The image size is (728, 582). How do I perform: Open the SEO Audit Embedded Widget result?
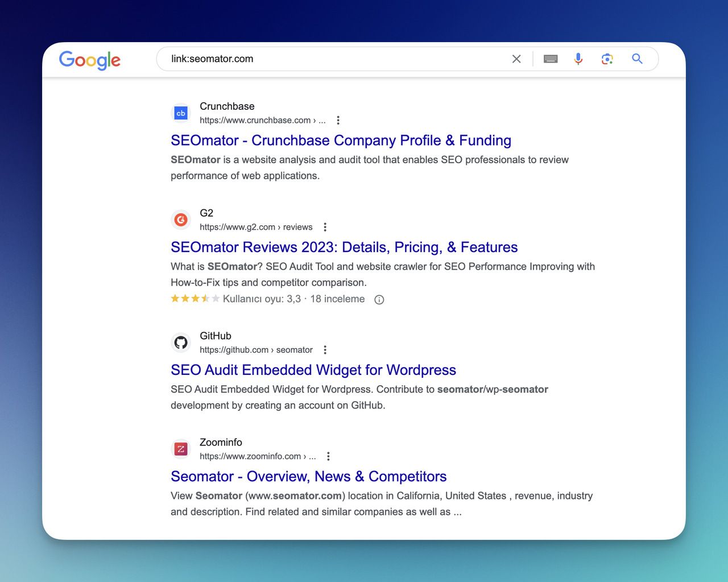(x=313, y=370)
